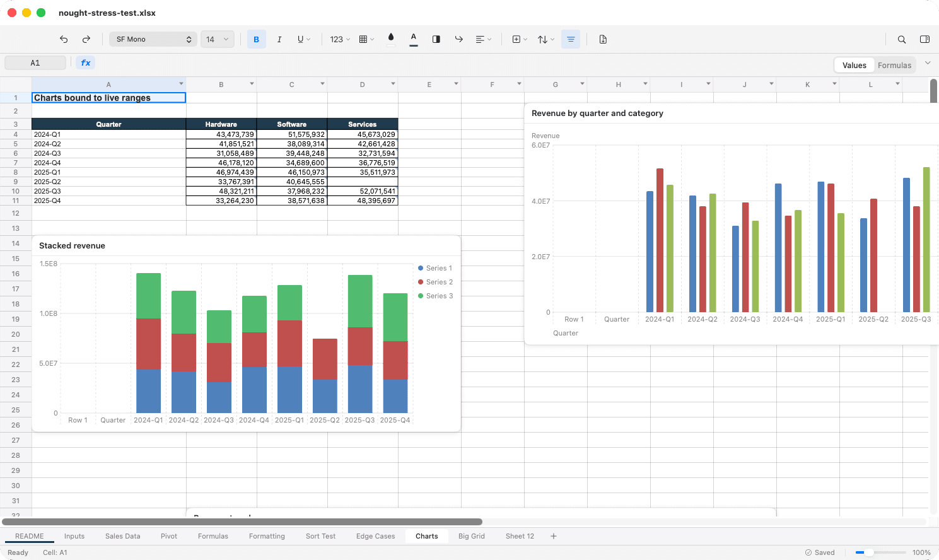Screen dimensions: 939x560
Task: Pick the text color A swatch
Action: (414, 39)
